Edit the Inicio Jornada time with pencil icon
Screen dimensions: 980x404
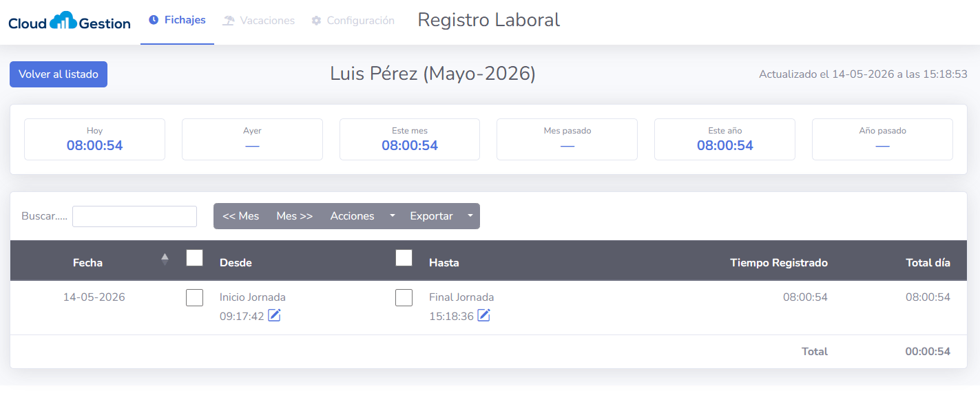(x=275, y=315)
